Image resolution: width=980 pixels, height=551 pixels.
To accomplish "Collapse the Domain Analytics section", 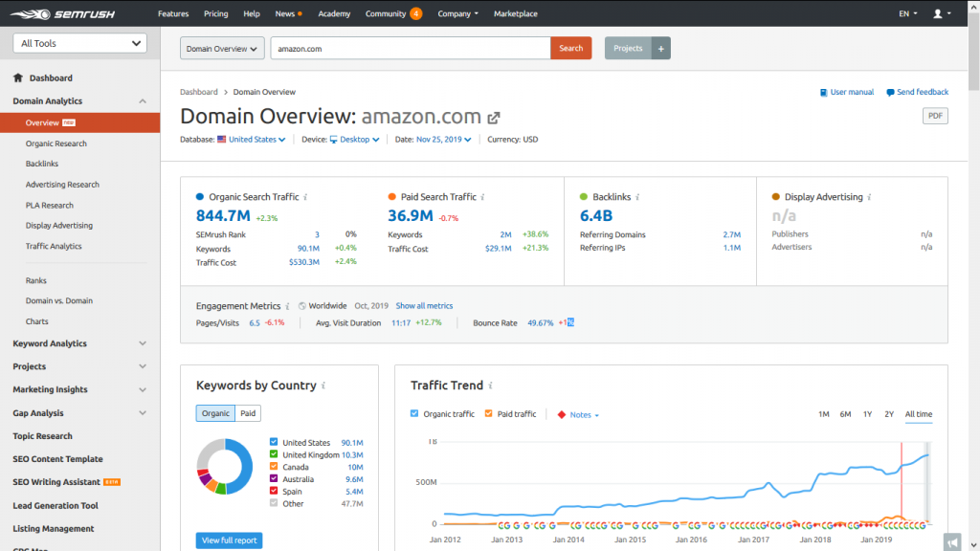I will (x=143, y=101).
